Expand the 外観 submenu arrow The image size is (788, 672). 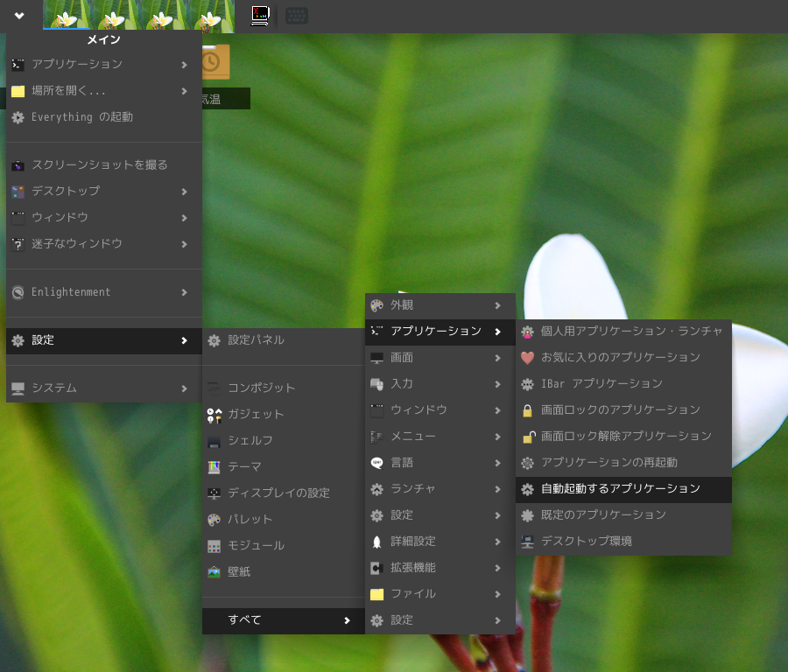tap(497, 305)
